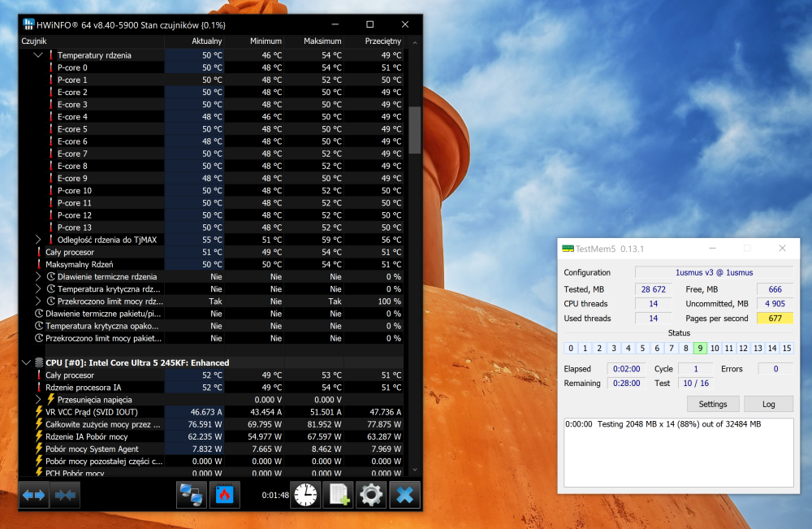Click the clock reset timer icon
The width and height of the screenshot is (812, 529).
306,495
